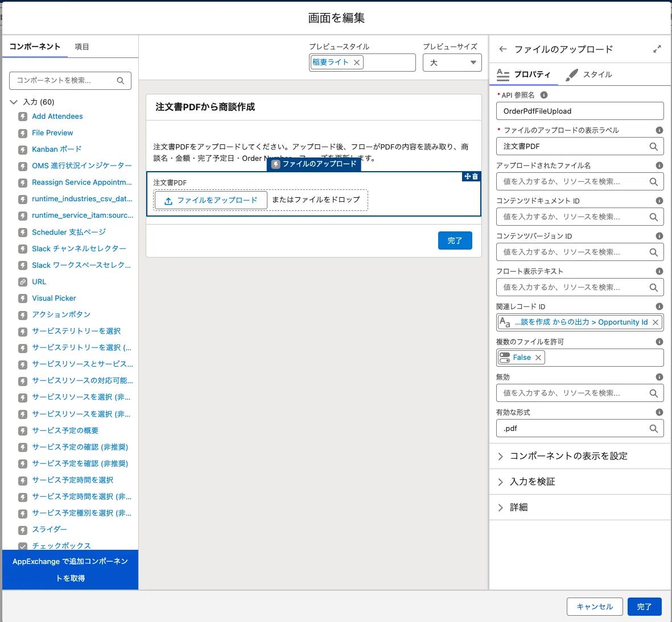Click info icon for 複数のファイルを許可

point(659,341)
